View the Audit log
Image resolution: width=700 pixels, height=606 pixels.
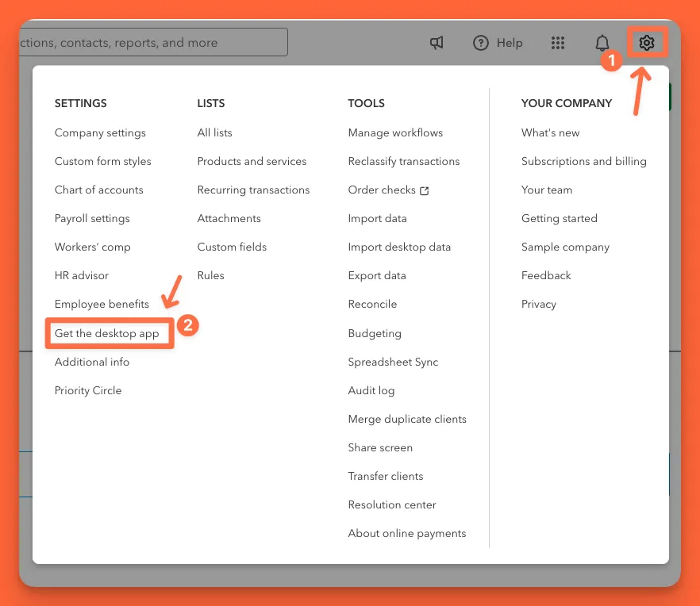tap(371, 391)
